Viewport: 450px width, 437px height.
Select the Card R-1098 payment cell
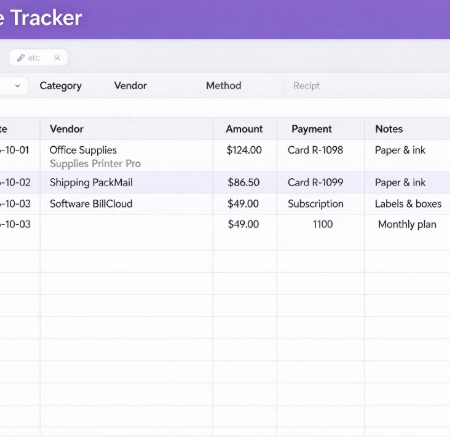pos(315,150)
